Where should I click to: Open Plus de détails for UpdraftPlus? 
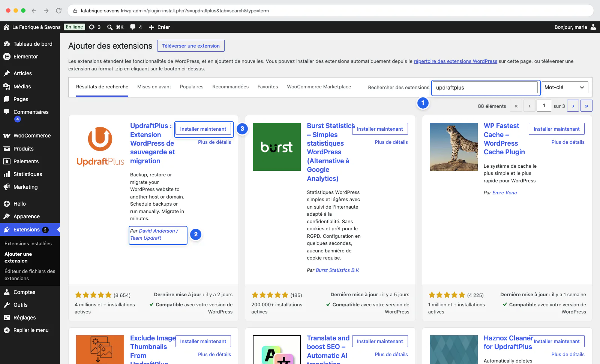click(x=214, y=142)
